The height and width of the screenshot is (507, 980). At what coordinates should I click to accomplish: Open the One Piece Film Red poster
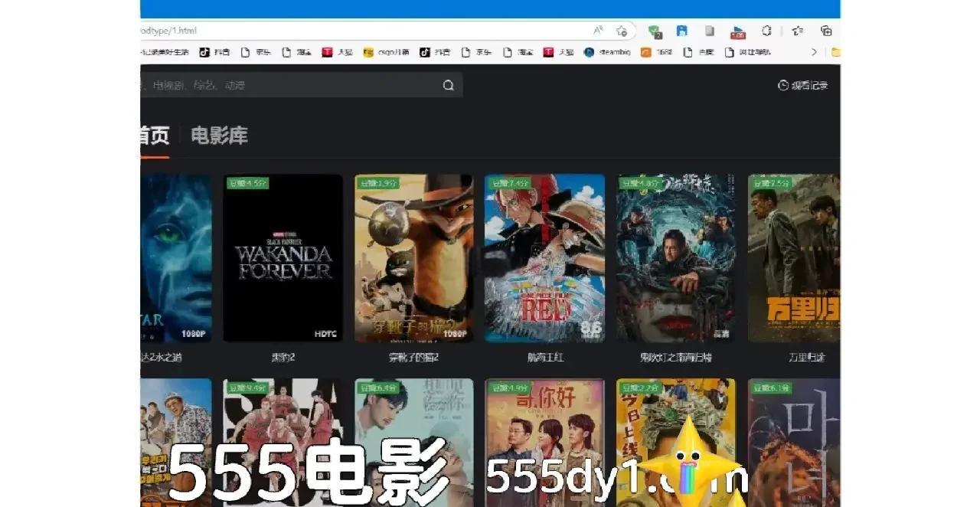(x=544, y=258)
